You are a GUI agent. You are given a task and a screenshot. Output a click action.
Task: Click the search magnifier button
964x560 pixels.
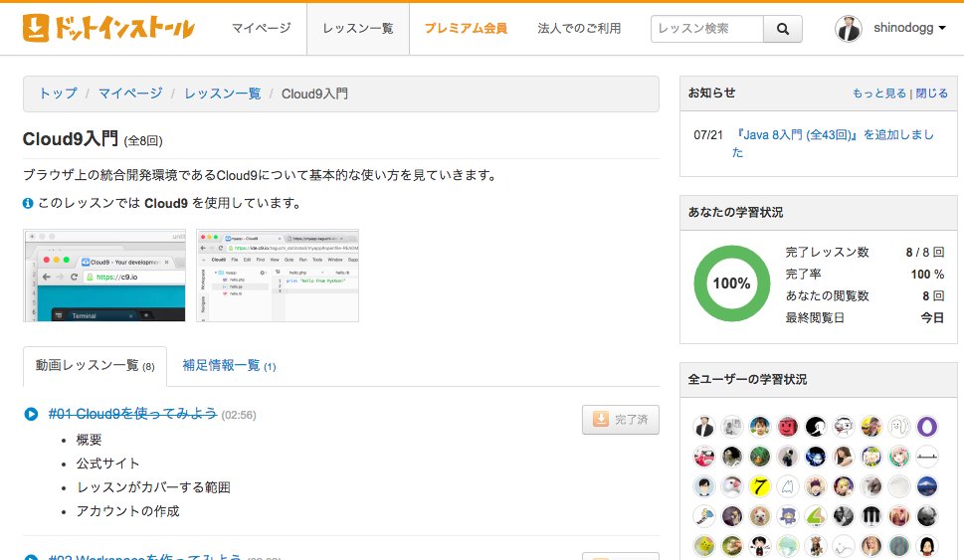[x=783, y=29]
